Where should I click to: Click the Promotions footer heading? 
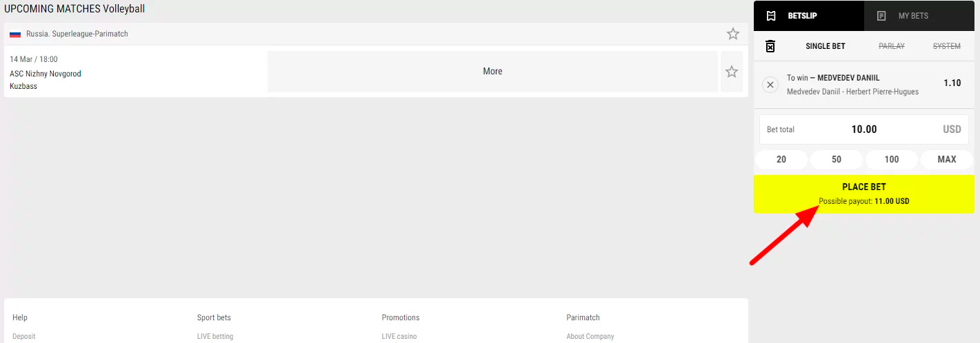401,318
